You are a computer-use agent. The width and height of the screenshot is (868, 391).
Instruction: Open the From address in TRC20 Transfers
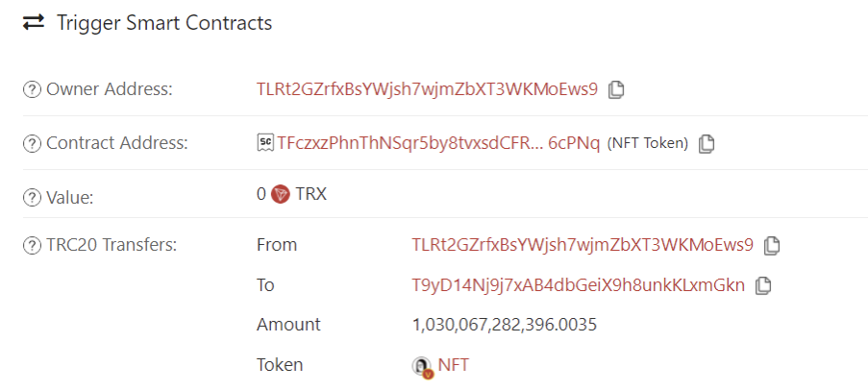pos(583,244)
